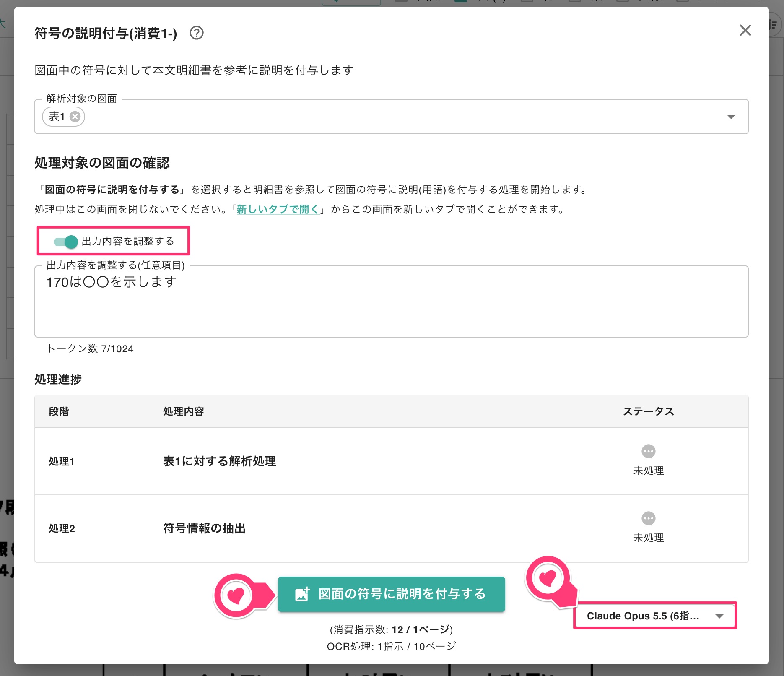Click the 処理1 status pending icon

(x=648, y=451)
